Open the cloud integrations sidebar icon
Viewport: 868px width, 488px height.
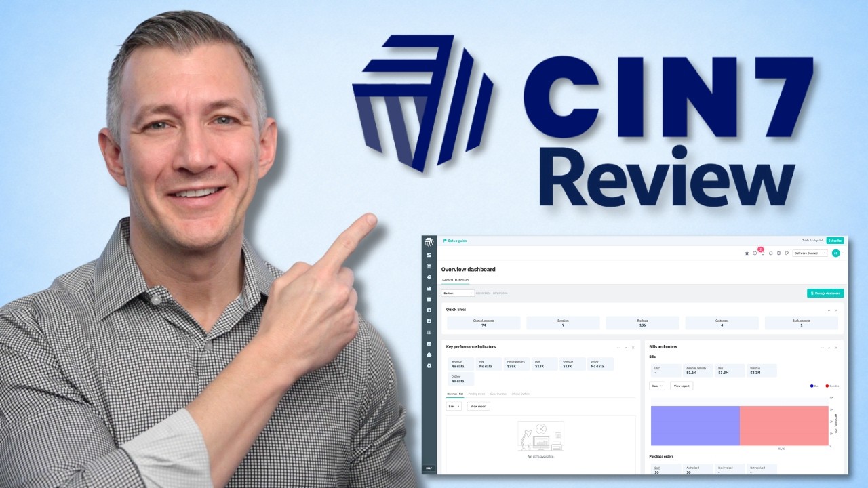click(429, 354)
